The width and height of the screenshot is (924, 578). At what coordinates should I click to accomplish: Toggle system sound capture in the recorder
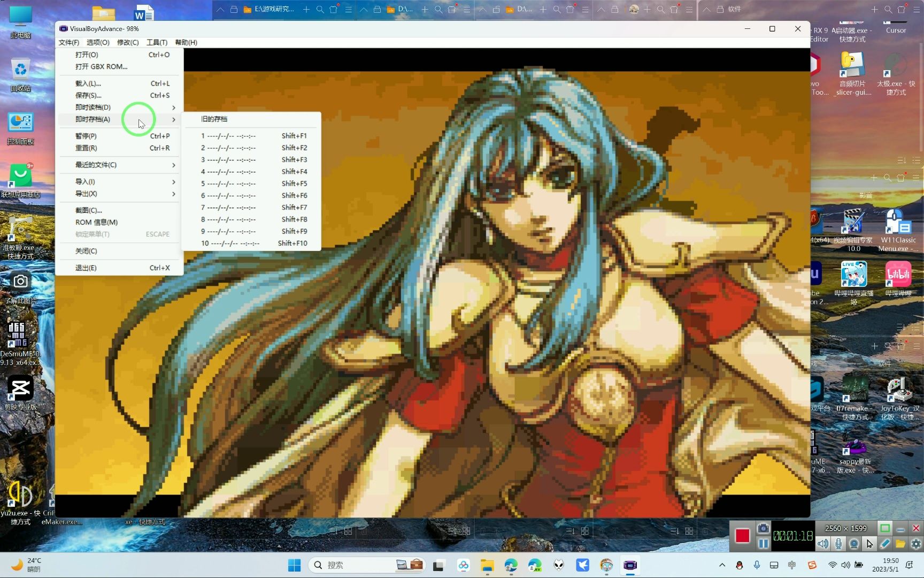pyautogui.click(x=823, y=544)
